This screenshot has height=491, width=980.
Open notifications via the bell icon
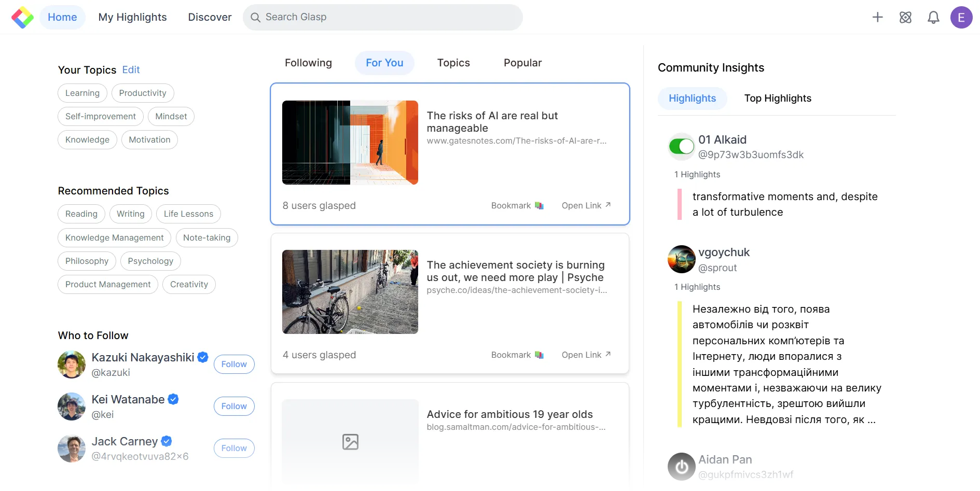(x=933, y=17)
